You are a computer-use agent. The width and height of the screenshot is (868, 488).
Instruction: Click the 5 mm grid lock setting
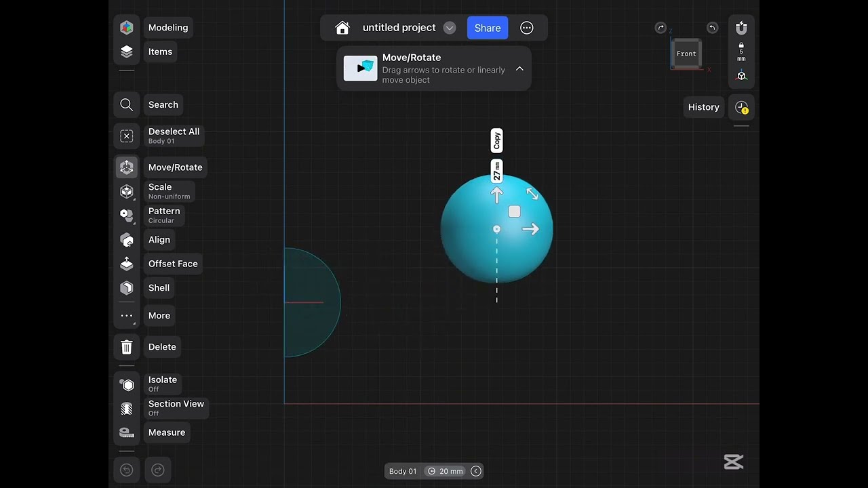741,52
